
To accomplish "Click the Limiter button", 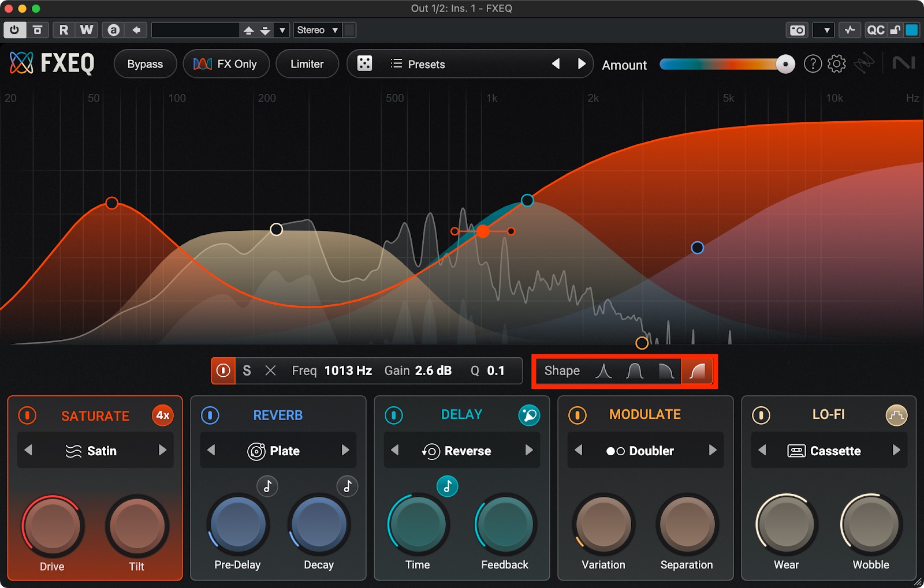I will [x=307, y=64].
